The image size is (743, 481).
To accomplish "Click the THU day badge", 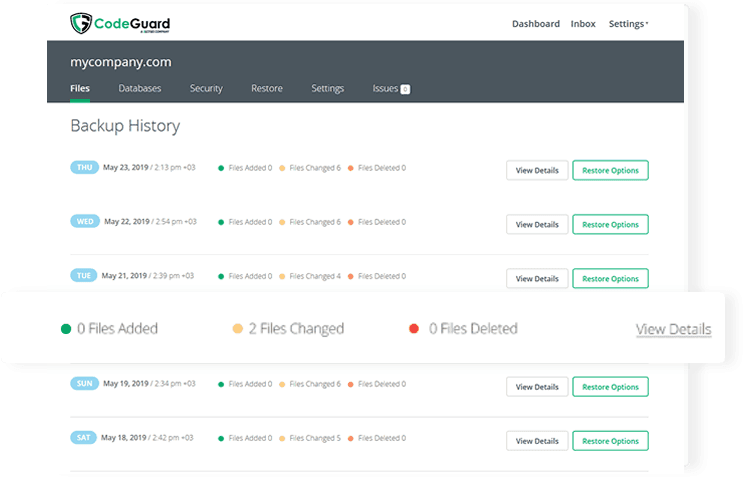I will click(84, 168).
